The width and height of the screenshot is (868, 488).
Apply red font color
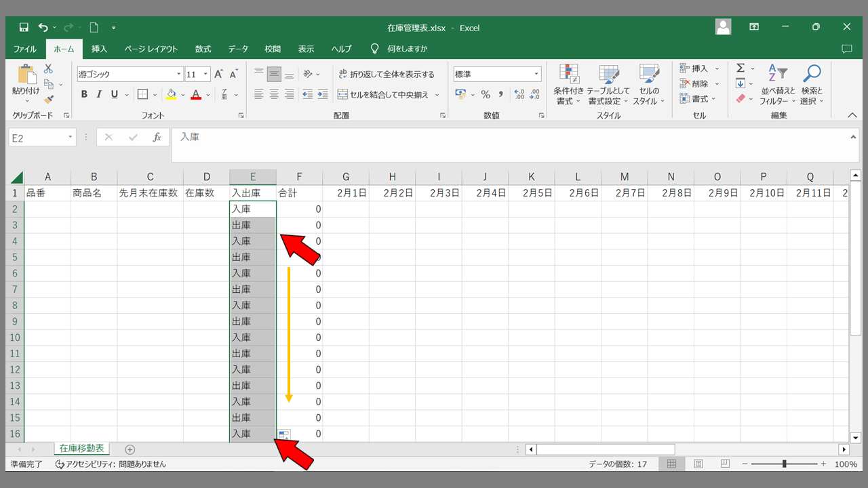[x=196, y=94]
